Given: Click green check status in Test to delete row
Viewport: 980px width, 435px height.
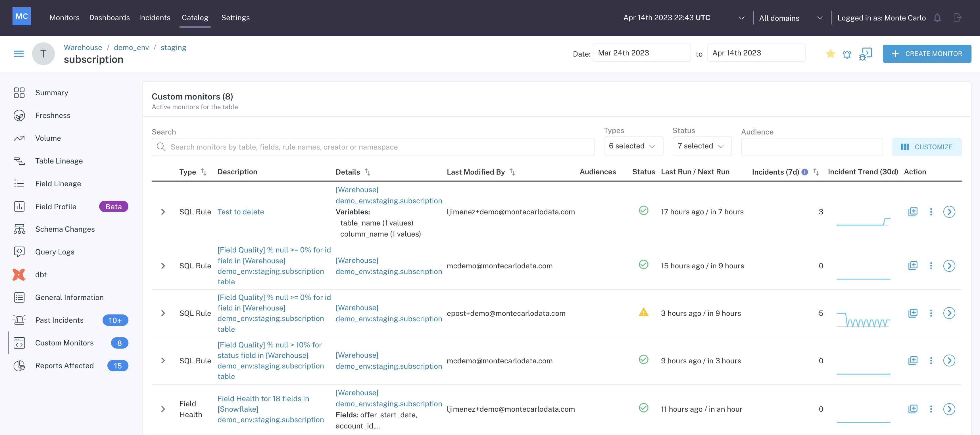Looking at the screenshot, I should 643,211.
